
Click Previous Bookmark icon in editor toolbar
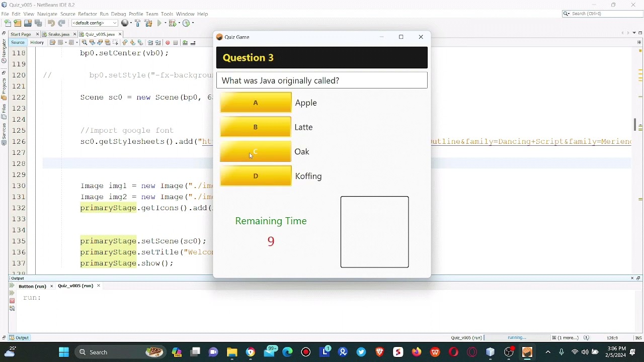pos(125,43)
